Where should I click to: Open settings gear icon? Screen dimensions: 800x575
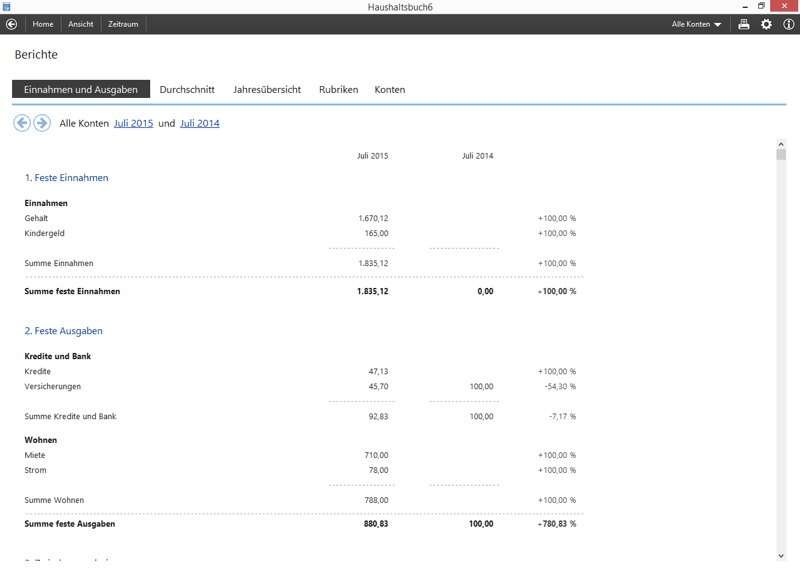click(x=767, y=24)
